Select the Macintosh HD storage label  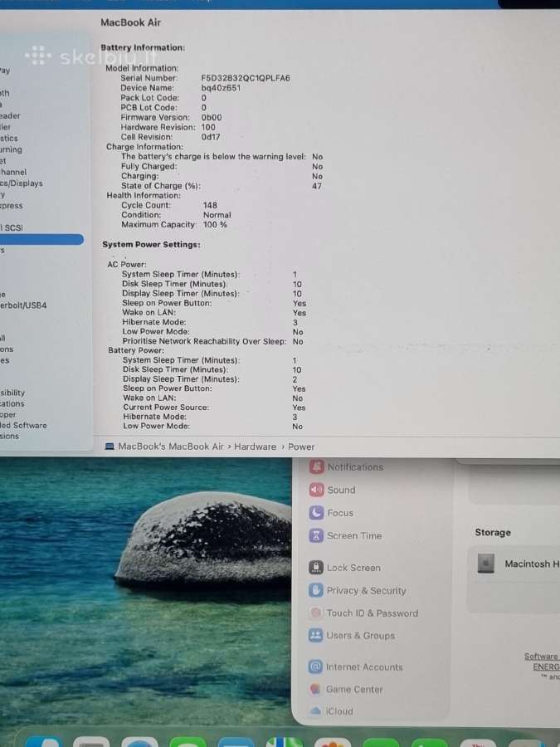click(532, 564)
